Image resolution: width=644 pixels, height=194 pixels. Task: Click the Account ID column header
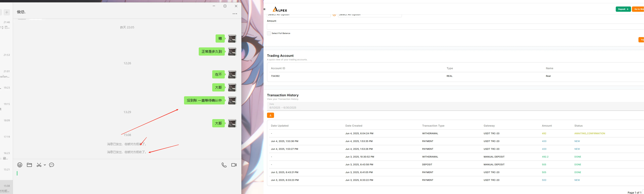[278, 68]
